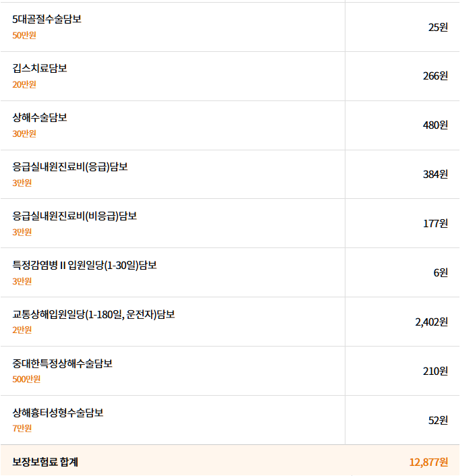
Task: Click the 7만원 coverage amount
Action: (x=22, y=428)
